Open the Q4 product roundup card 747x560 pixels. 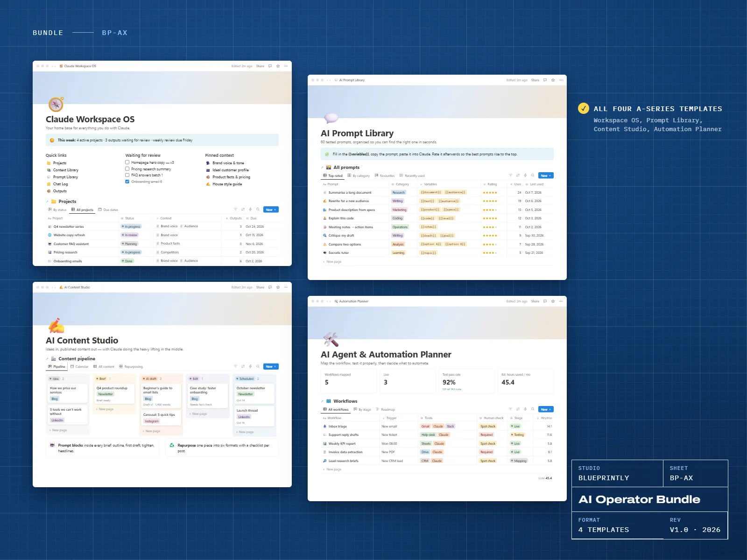[114, 394]
